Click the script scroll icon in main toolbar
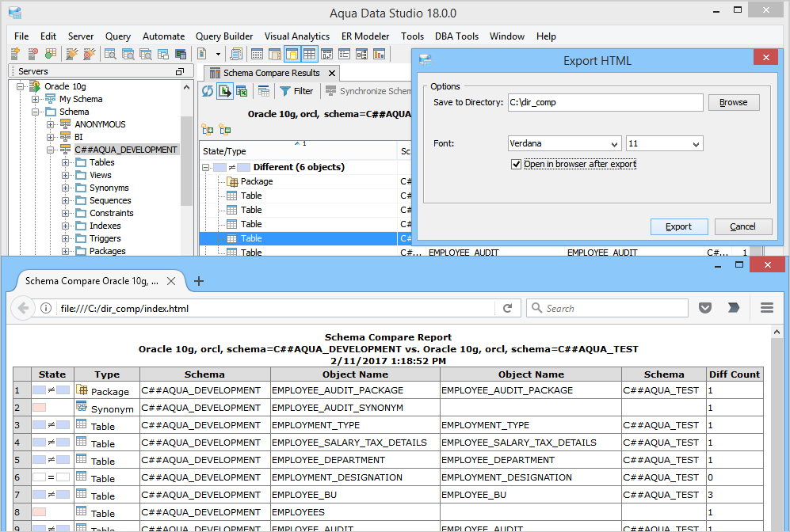This screenshot has width=790, height=532. click(x=236, y=53)
